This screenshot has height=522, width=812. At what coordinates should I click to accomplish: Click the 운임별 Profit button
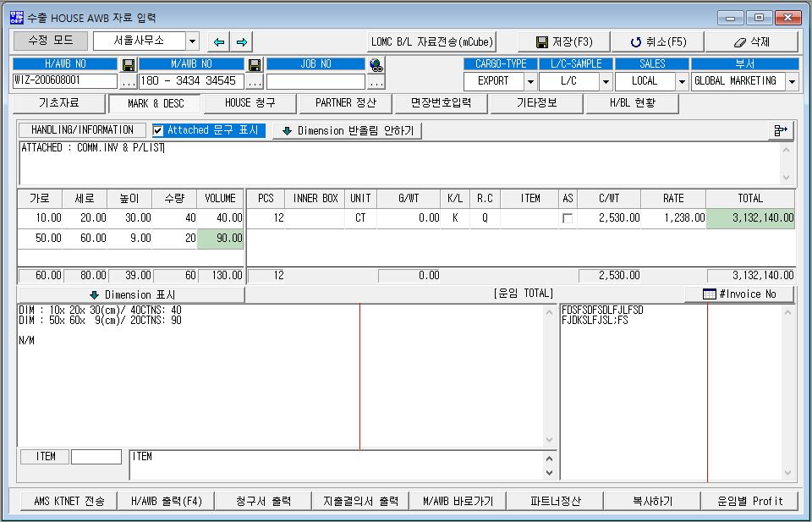pos(750,502)
